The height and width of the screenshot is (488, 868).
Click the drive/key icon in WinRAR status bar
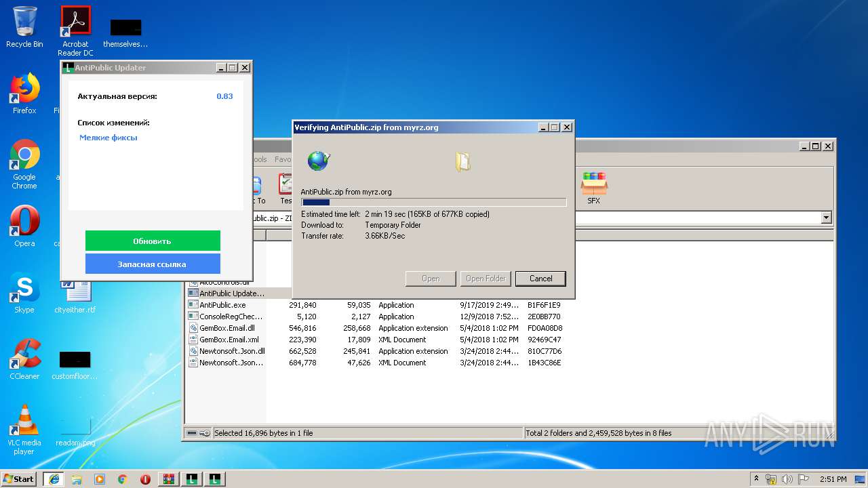pyautogui.click(x=198, y=433)
